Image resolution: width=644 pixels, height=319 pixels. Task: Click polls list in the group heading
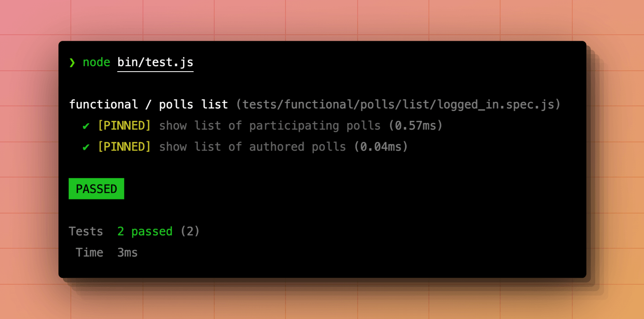tap(194, 105)
